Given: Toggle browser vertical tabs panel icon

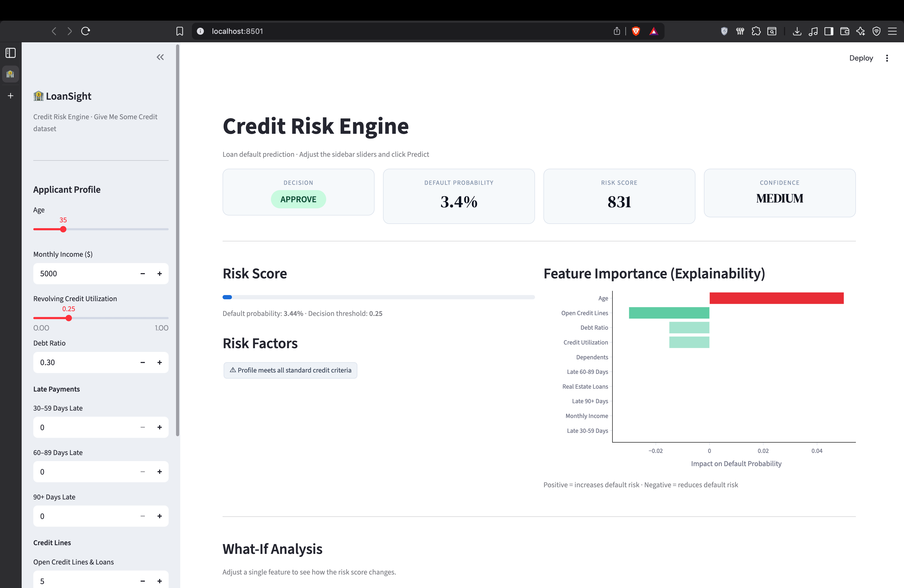Looking at the screenshot, I should [x=11, y=53].
